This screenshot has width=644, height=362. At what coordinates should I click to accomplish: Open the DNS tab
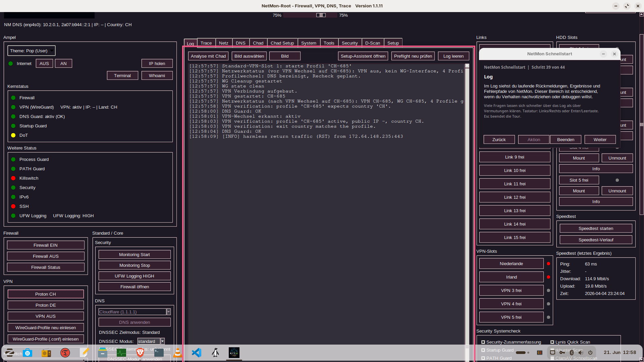coord(240,43)
